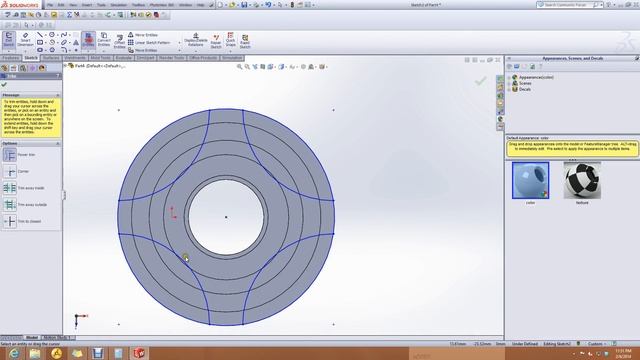This screenshot has width=640, height=360.
Task: Select the Power trim option
Action: point(10,155)
